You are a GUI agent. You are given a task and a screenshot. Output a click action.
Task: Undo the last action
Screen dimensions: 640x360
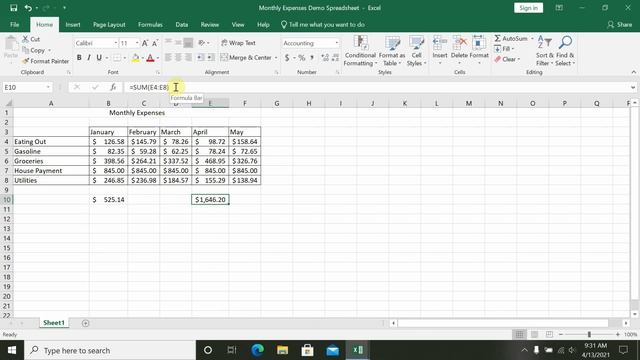(28, 8)
